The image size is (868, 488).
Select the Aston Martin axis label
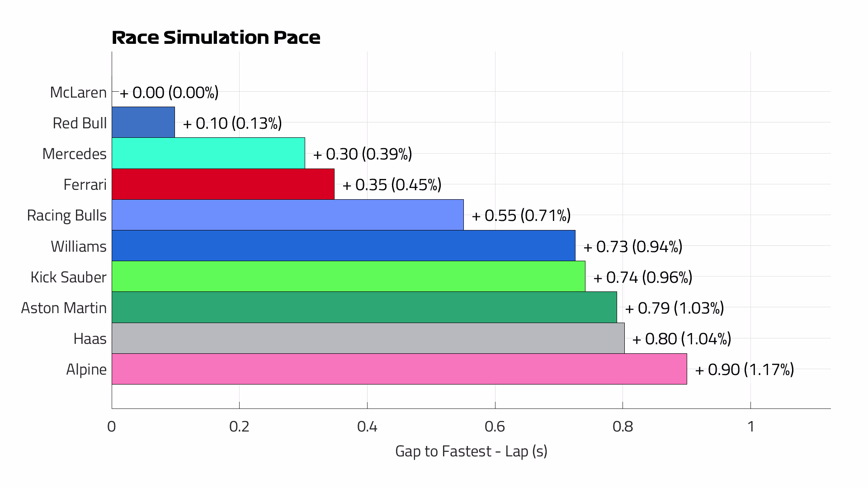pyautogui.click(x=64, y=308)
